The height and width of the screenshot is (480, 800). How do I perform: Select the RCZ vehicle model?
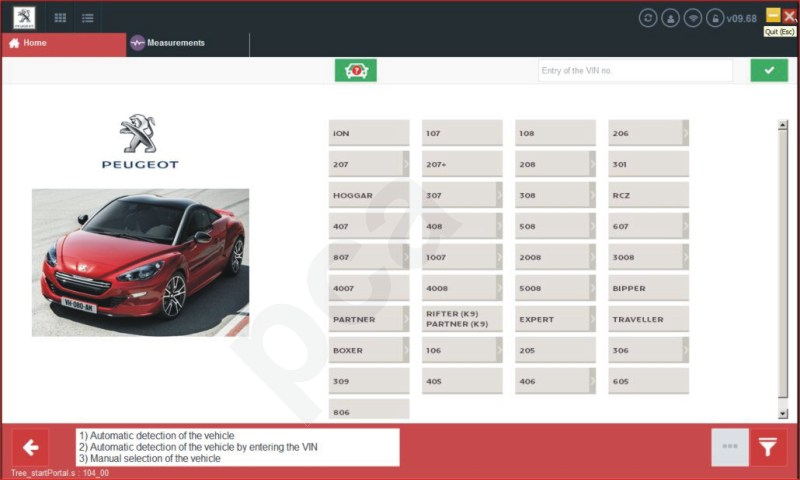[x=648, y=195]
